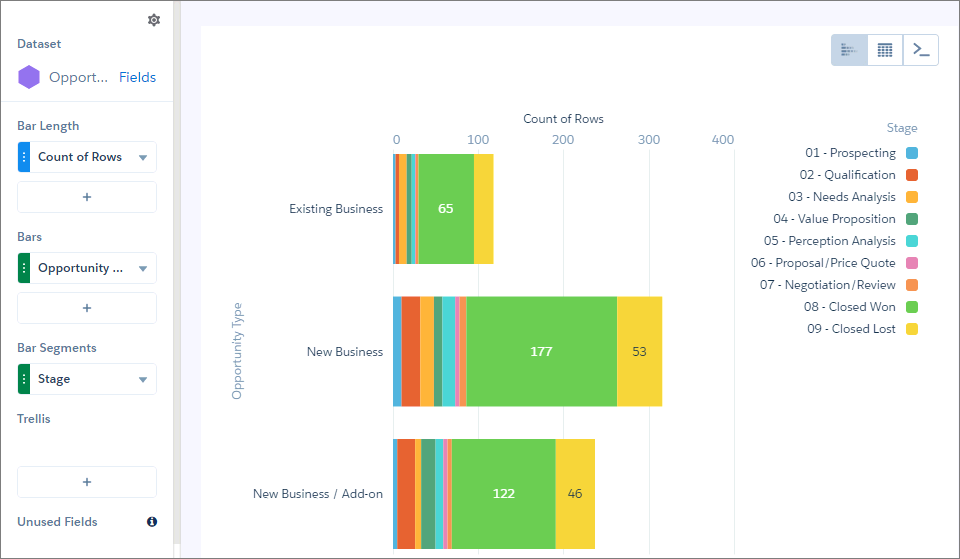
Task: Click the New Business axis label
Action: [345, 351]
